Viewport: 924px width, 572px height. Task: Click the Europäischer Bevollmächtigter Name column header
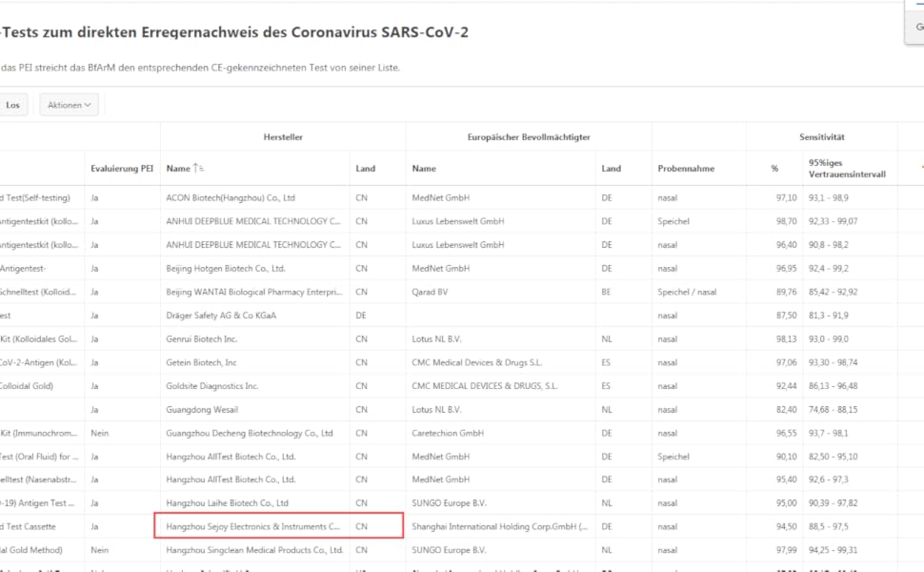[x=424, y=169]
